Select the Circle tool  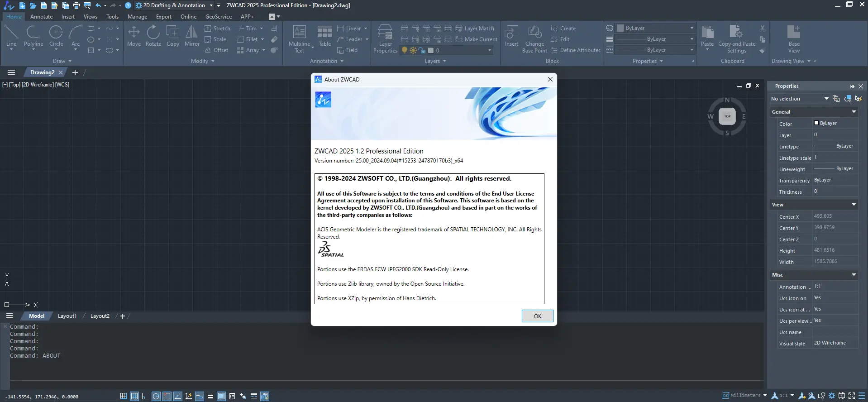click(56, 36)
